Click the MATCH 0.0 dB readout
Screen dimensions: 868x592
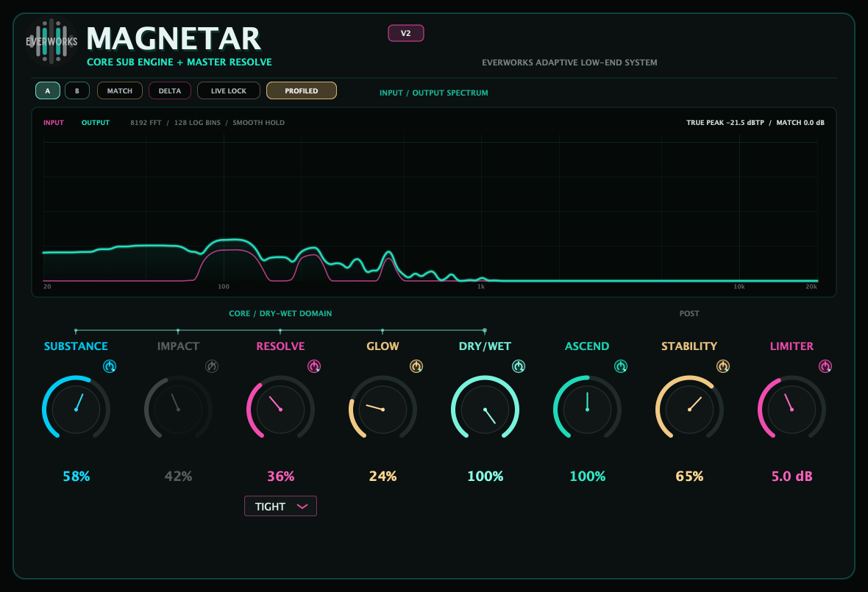[x=800, y=123]
